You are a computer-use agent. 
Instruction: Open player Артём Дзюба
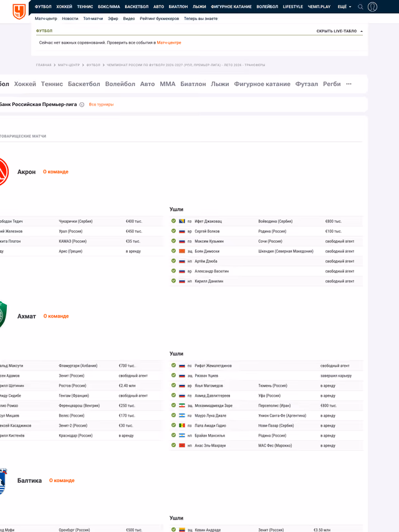(x=206, y=261)
